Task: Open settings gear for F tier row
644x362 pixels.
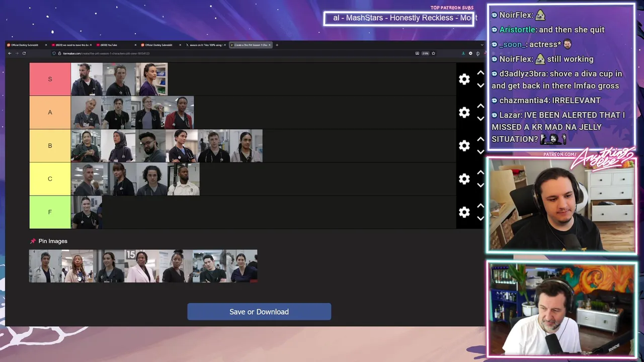Action: tap(464, 212)
